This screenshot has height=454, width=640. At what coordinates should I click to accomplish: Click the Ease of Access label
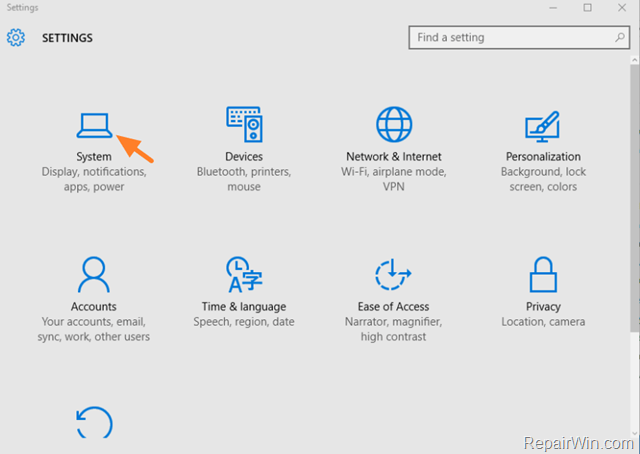point(393,307)
